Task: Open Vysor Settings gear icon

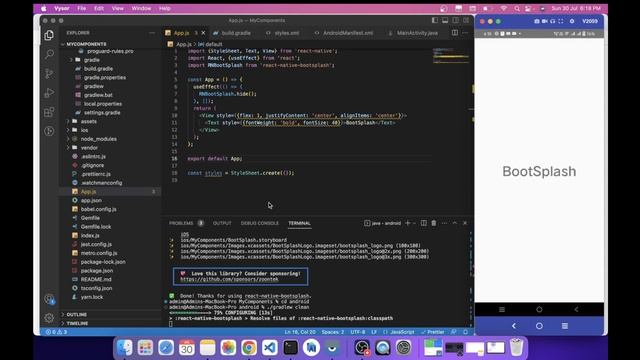Action: click(571, 21)
